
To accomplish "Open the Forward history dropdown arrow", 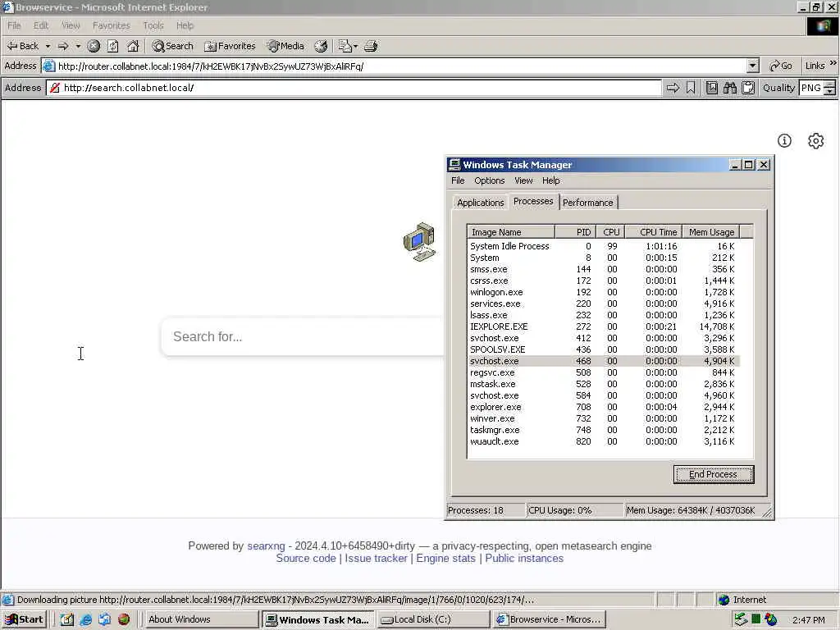I will (x=78, y=46).
